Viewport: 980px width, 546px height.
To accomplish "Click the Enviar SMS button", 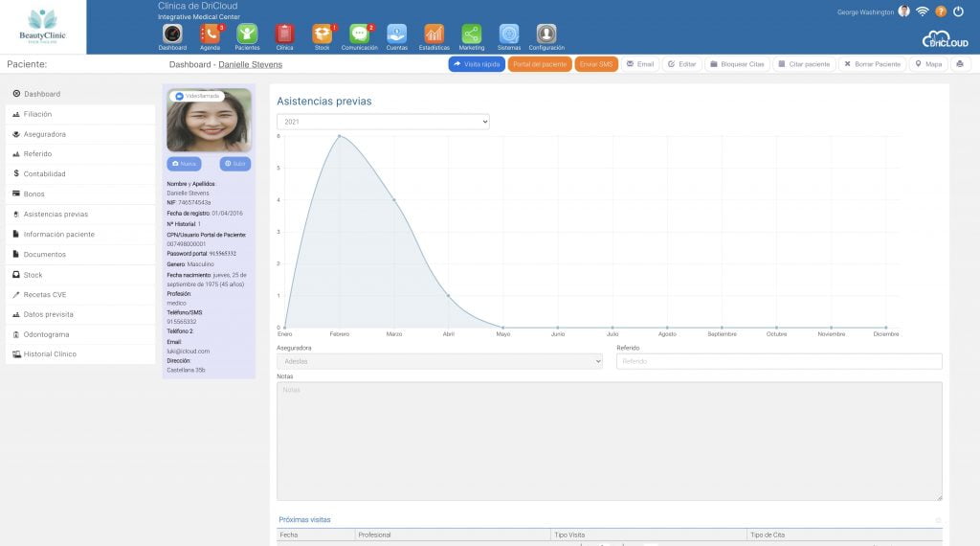I will tap(595, 64).
